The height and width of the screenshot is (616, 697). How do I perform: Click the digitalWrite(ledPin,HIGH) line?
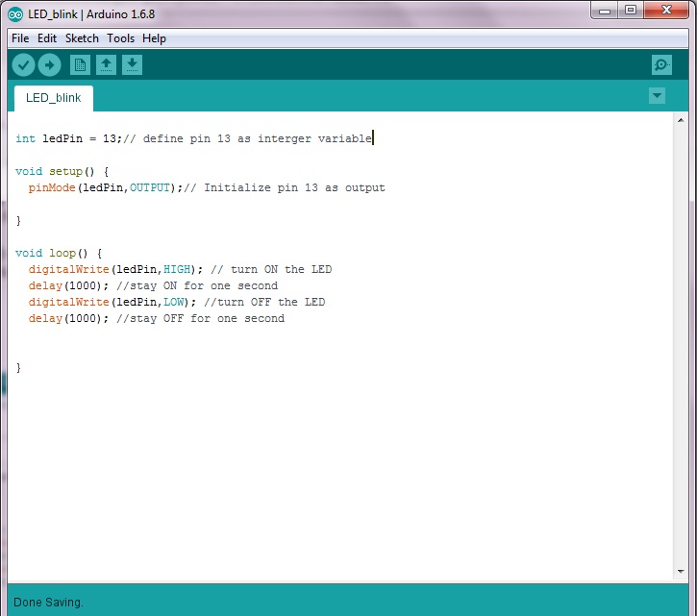tap(180, 270)
